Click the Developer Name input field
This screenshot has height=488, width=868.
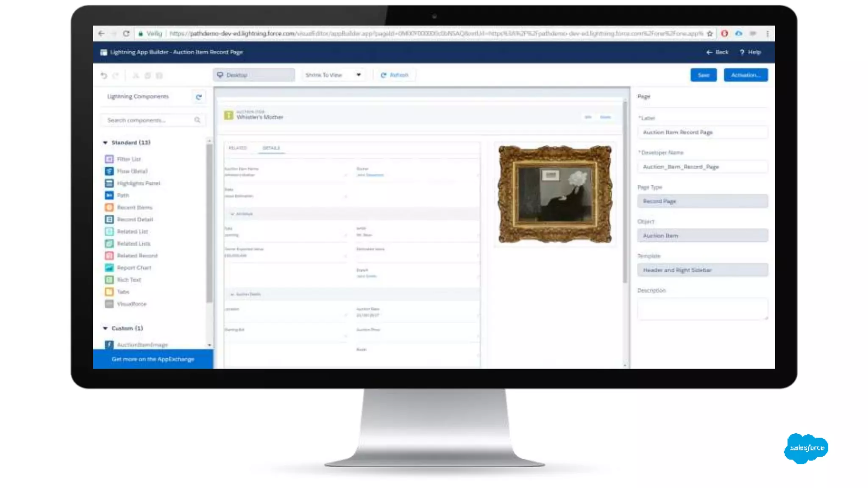tap(702, 167)
